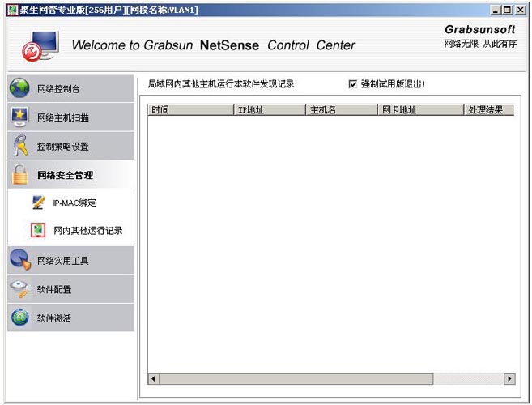The height and width of the screenshot is (405, 532).
Task: Sort by the IP地址 column header
Action: 270,109
